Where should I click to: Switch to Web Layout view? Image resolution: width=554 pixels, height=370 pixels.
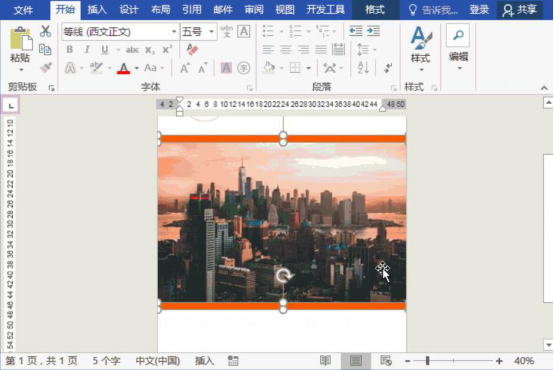[x=386, y=361]
